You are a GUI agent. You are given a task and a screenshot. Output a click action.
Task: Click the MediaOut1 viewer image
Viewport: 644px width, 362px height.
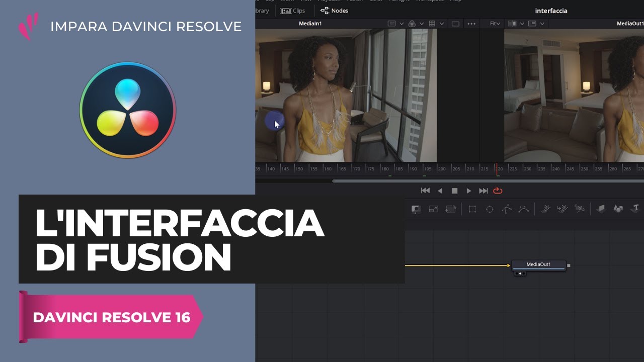[x=574, y=96]
